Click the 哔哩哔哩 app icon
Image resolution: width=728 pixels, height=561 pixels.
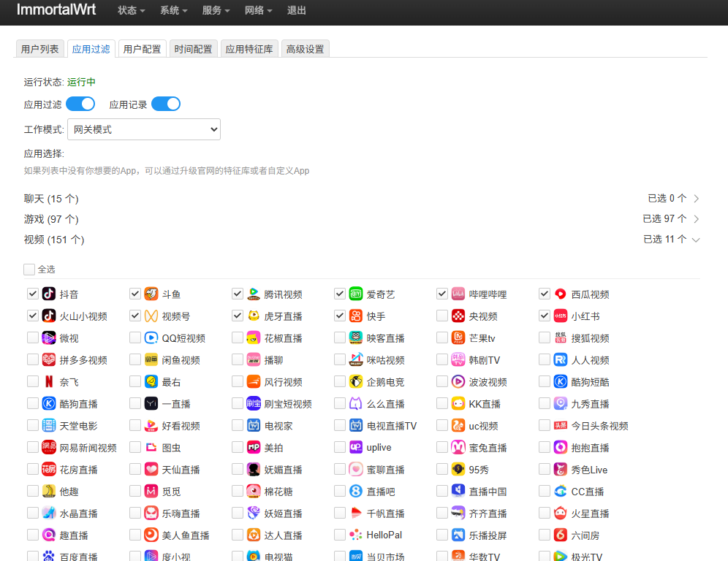click(458, 294)
